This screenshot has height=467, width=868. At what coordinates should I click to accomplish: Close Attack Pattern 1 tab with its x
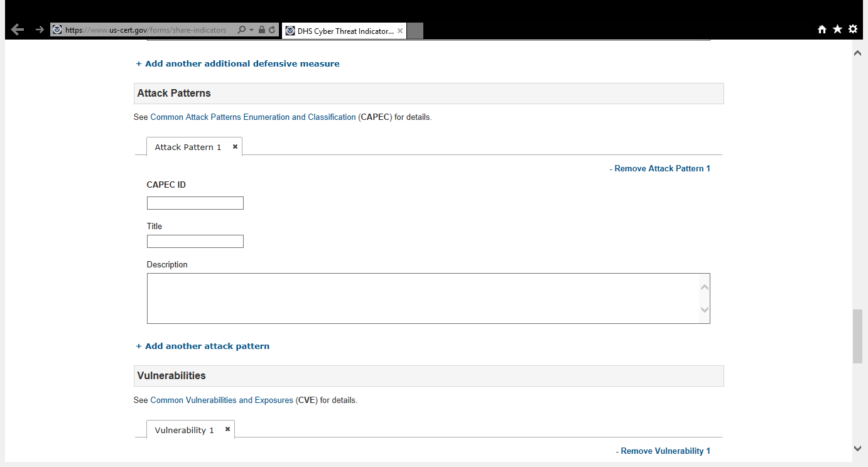click(x=235, y=146)
